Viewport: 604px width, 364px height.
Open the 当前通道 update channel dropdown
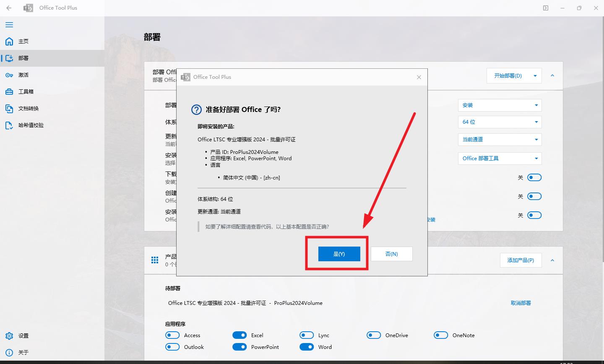(500, 139)
